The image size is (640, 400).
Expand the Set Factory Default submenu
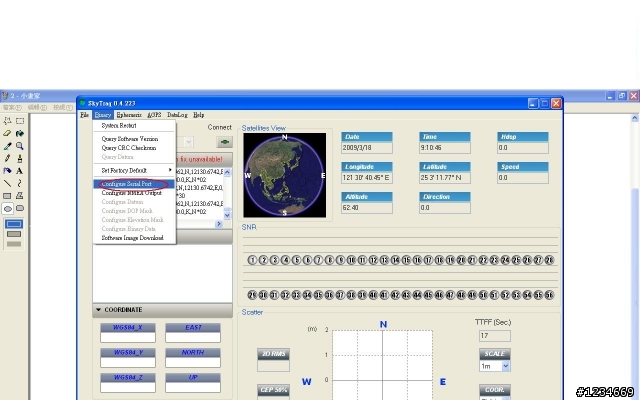(x=135, y=170)
